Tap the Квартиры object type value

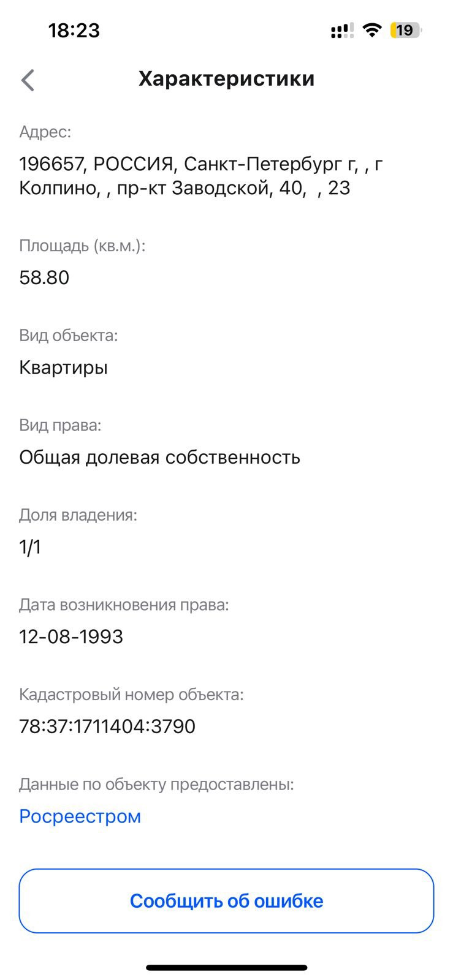63,367
